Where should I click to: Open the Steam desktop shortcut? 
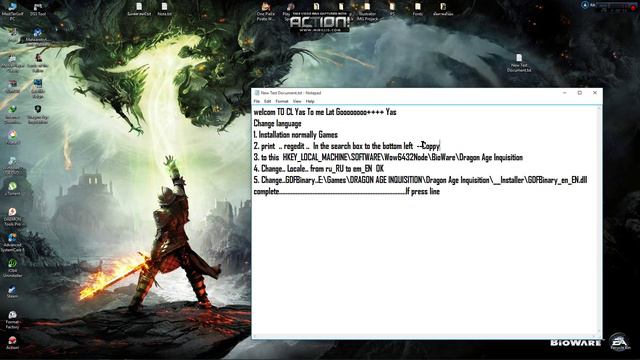(12, 291)
